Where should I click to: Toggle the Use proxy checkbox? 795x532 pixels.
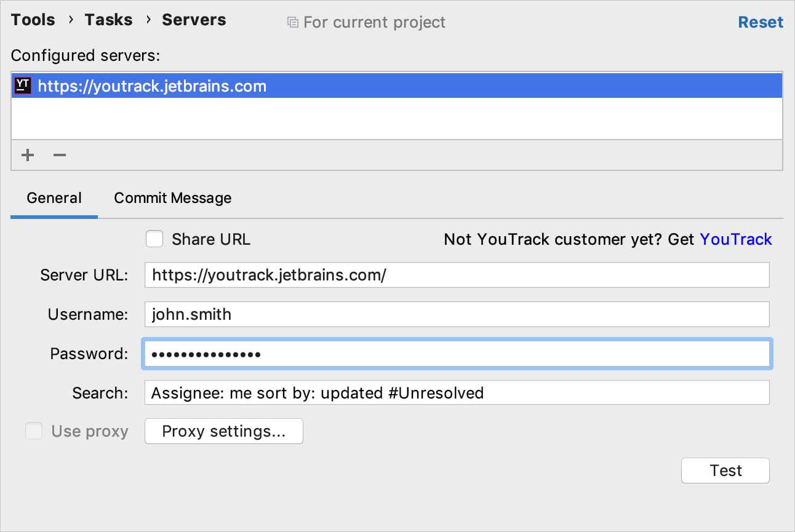[x=34, y=431]
